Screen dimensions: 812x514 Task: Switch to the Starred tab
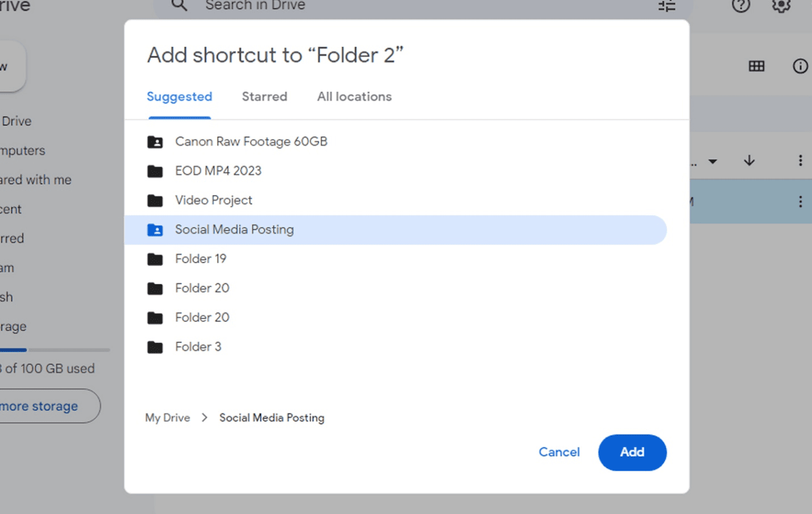pos(264,97)
